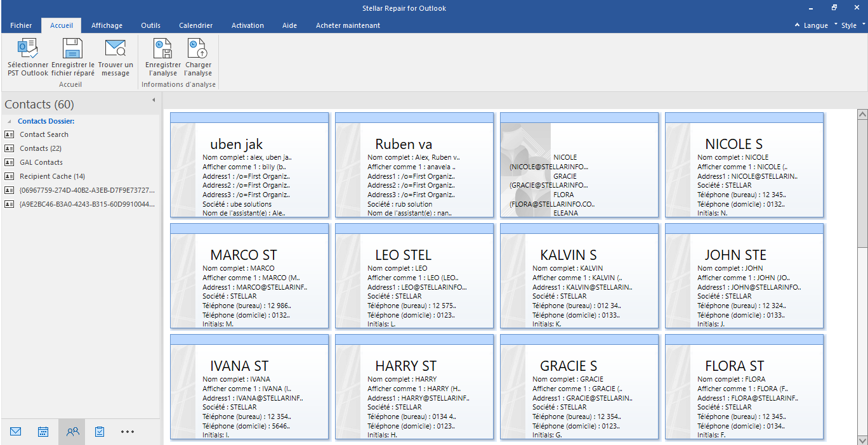Open the IVANA ST contact card
Screen dimensions: 868x445
click(x=249, y=387)
